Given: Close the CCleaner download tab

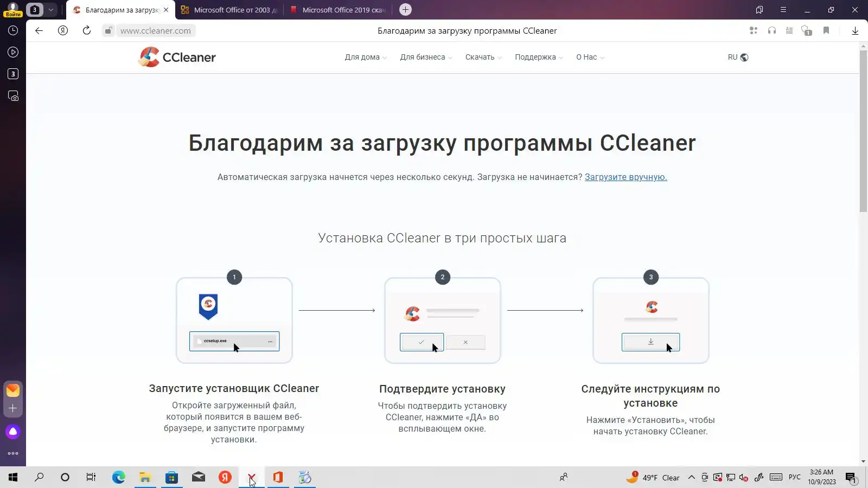Looking at the screenshot, I should [x=166, y=10].
